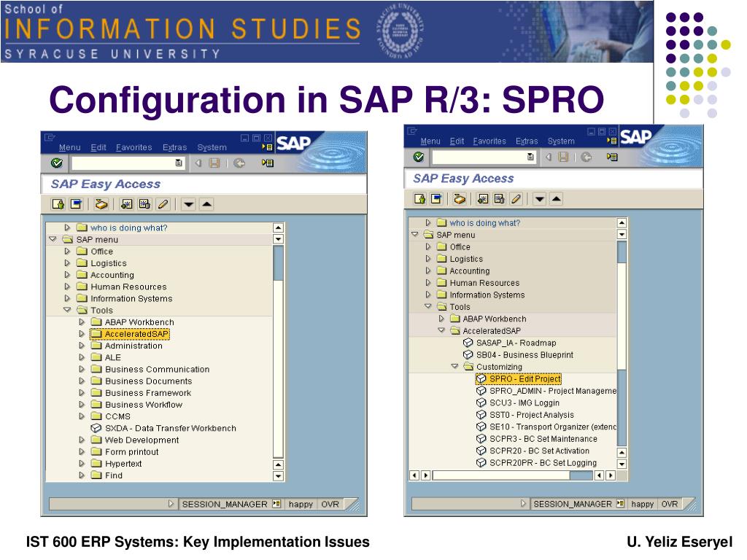Image resolution: width=747 pixels, height=560 pixels.
Task: Select SPRO_ADMIN - Project Management entry
Action: click(546, 391)
